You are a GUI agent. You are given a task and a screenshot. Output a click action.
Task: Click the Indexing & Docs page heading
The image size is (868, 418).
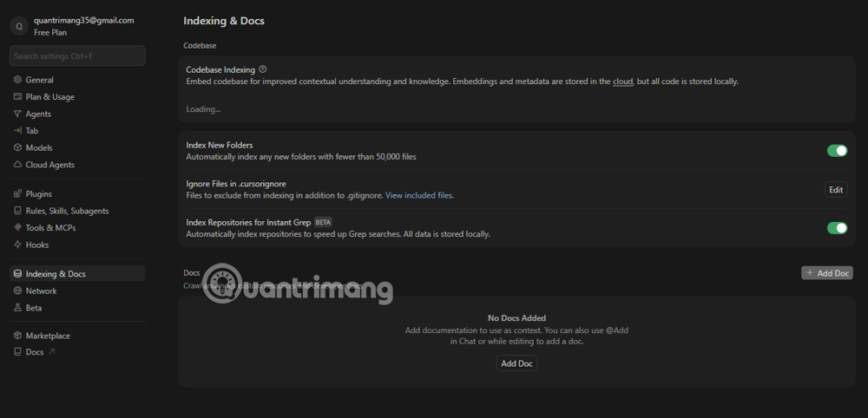tap(224, 21)
